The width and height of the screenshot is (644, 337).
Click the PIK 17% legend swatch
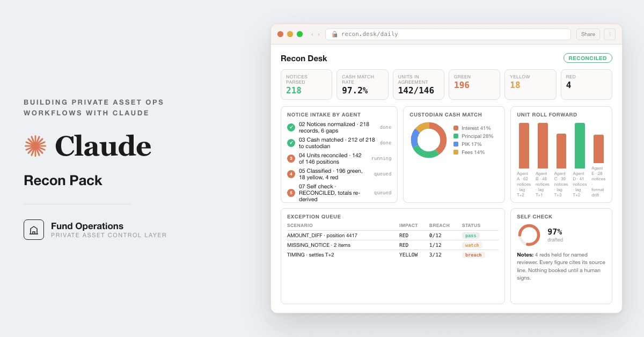click(x=456, y=144)
